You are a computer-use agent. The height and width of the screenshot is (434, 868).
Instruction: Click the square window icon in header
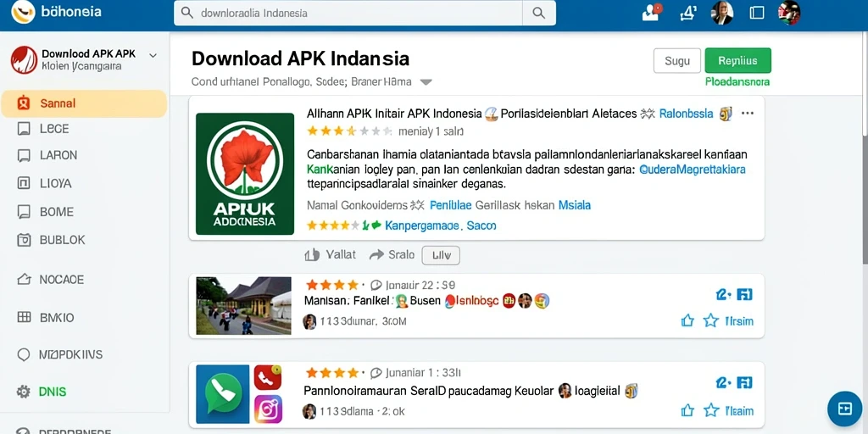757,13
